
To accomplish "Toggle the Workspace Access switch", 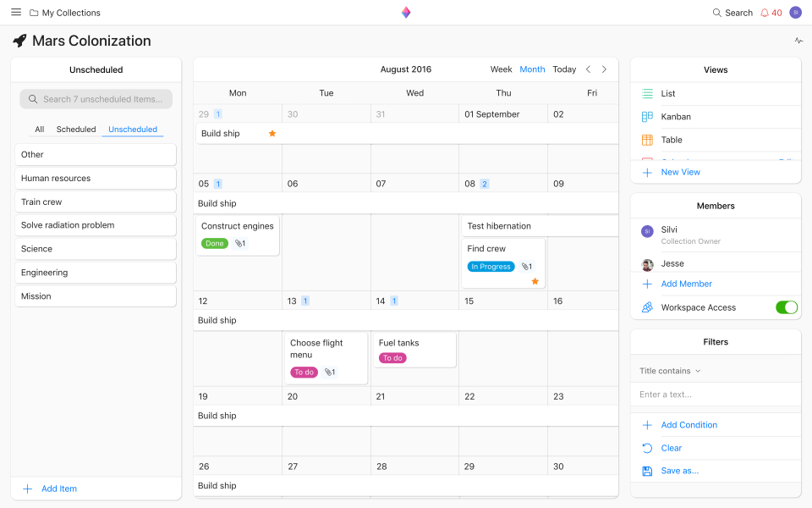I will [x=786, y=307].
